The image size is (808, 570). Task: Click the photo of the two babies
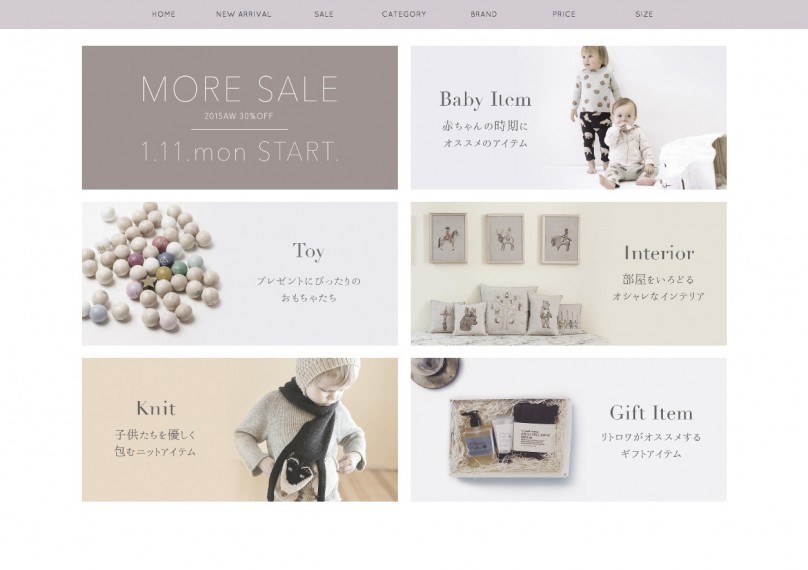click(x=613, y=118)
